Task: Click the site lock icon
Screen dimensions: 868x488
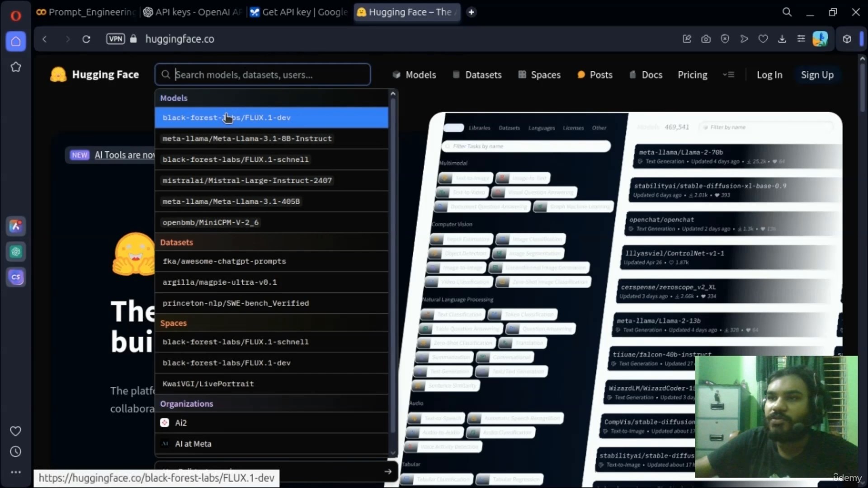Action: (133, 39)
